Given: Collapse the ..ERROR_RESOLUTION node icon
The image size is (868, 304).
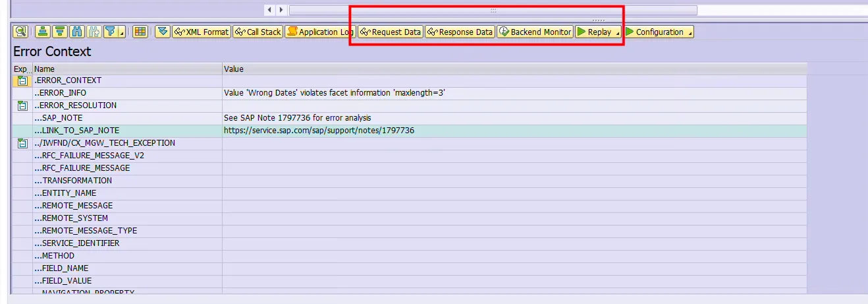Looking at the screenshot, I should (22, 106).
